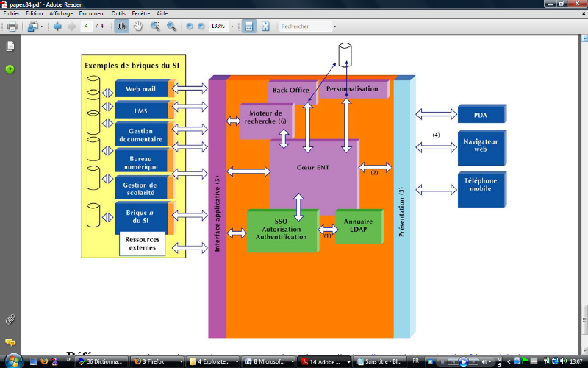Enable scrolling page display mode

[249, 26]
